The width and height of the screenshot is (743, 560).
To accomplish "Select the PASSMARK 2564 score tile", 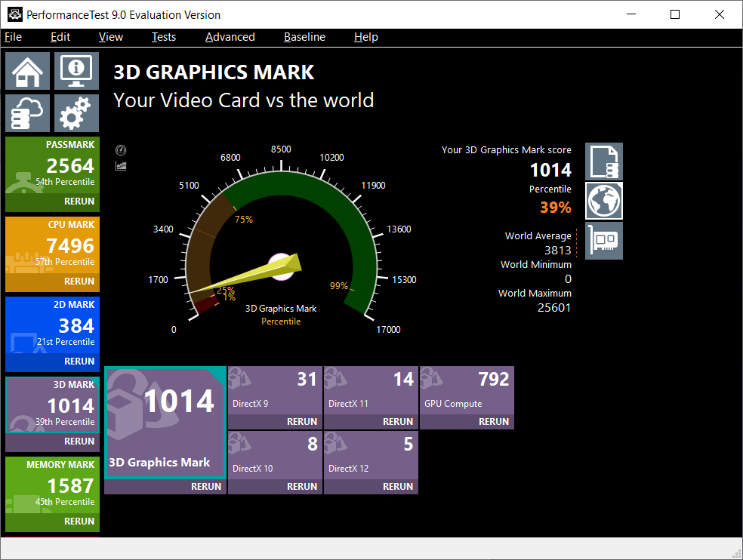I will coord(53,165).
